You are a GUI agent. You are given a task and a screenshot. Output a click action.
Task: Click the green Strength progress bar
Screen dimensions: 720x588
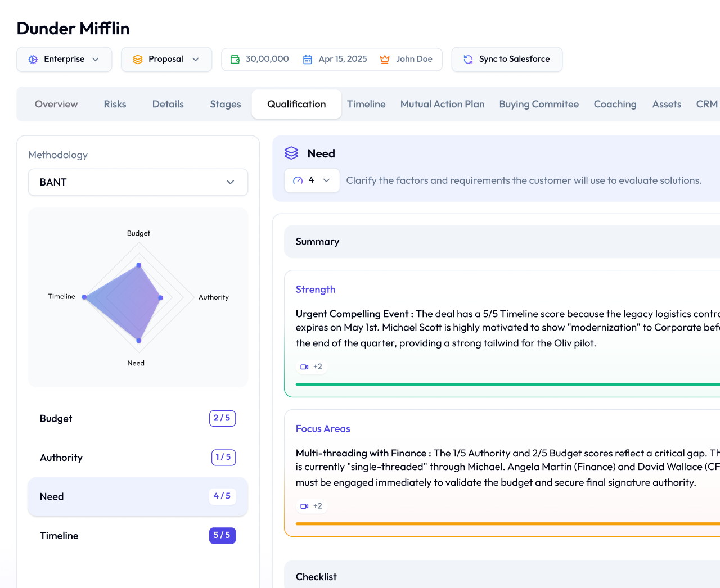pyautogui.click(x=508, y=385)
